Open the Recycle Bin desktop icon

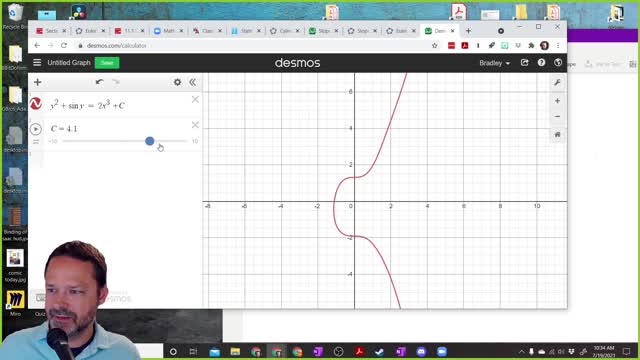(x=15, y=17)
